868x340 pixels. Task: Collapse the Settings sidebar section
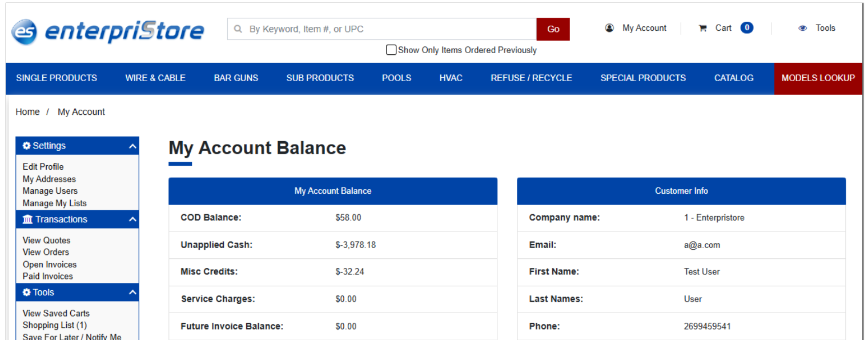click(x=132, y=146)
